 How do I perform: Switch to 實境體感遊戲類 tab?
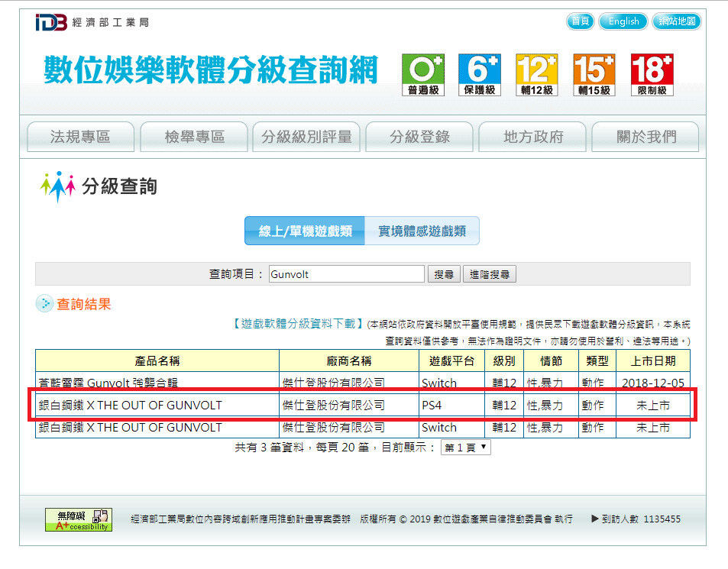(422, 231)
